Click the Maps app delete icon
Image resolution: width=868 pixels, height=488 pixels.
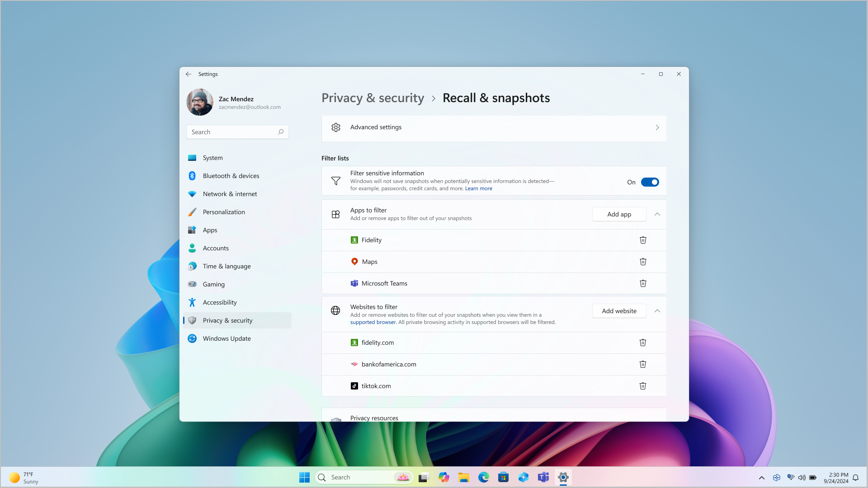tap(643, 262)
